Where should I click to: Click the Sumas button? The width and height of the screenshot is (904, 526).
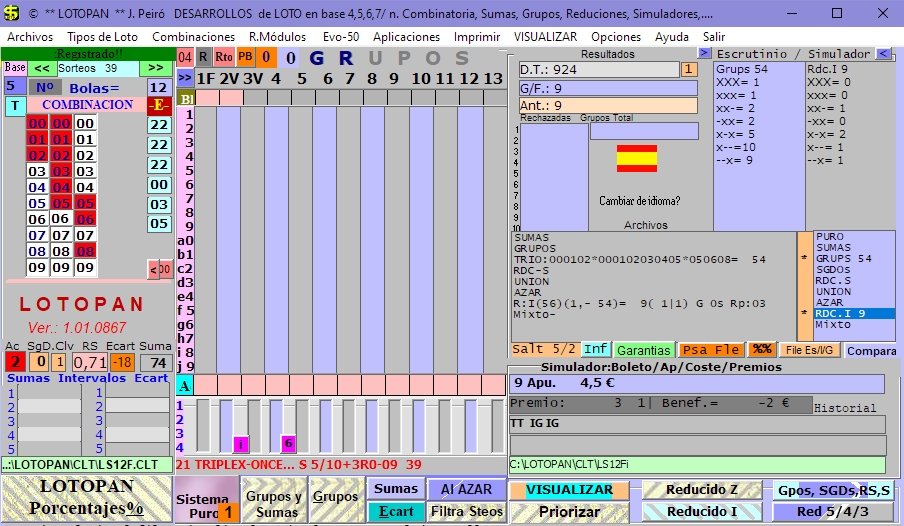tap(396, 489)
